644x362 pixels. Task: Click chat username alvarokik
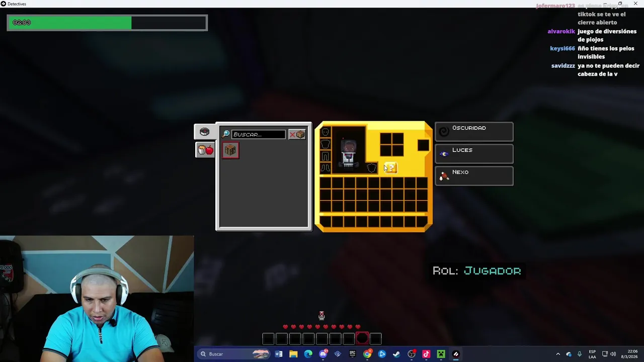(561, 31)
